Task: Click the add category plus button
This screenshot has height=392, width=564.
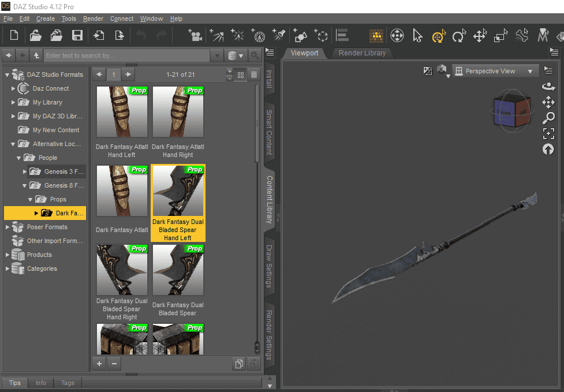Action: tap(99, 364)
